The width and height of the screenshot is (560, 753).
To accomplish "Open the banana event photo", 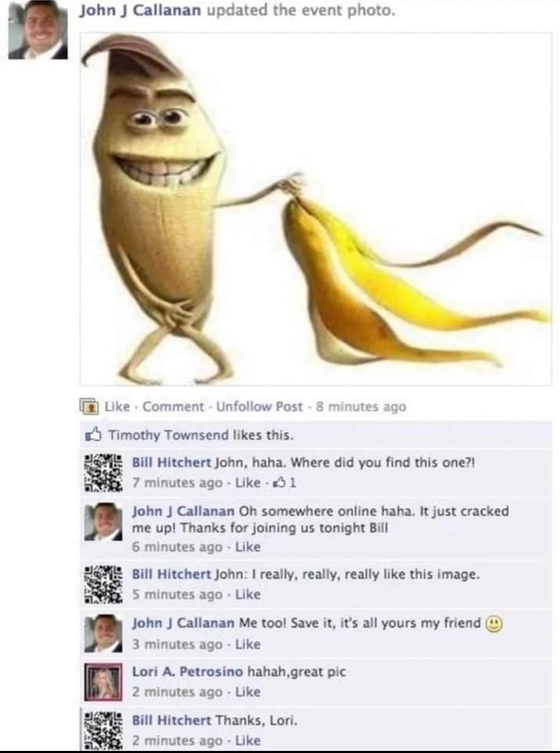I will (x=316, y=209).
